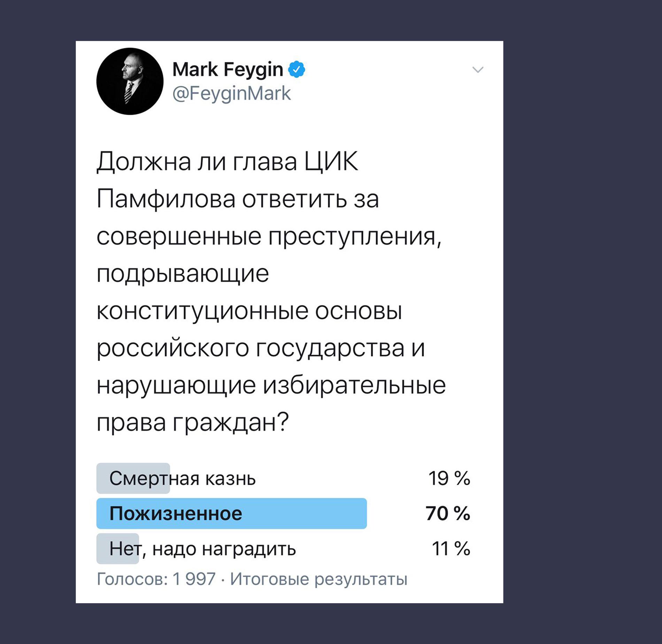Click the grey bar behind Нет
662x644 pixels.
point(118,549)
